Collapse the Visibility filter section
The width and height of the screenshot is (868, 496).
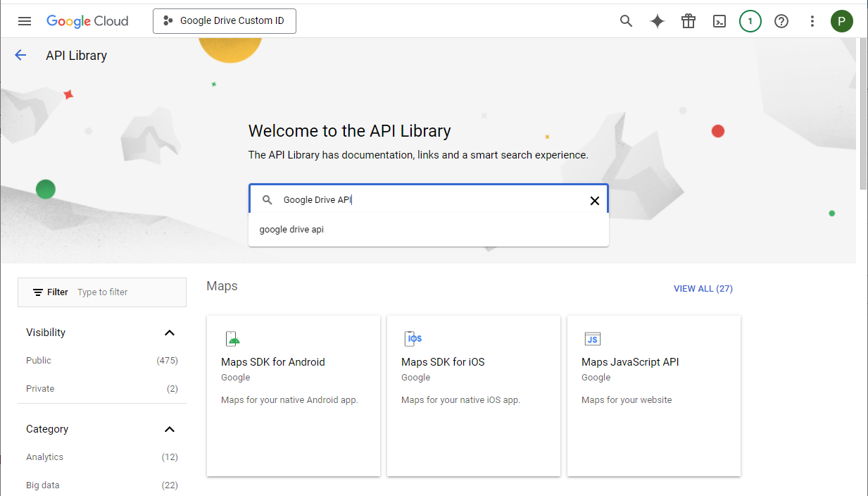(169, 333)
